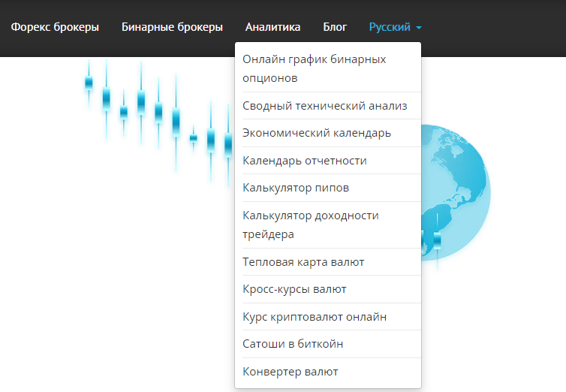Click Аналитика in the navigation bar

(x=273, y=27)
